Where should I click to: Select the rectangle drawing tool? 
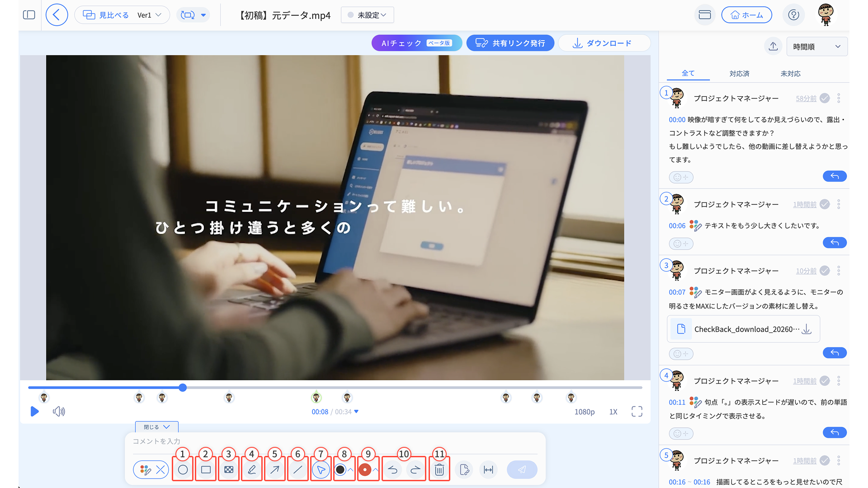tap(206, 470)
